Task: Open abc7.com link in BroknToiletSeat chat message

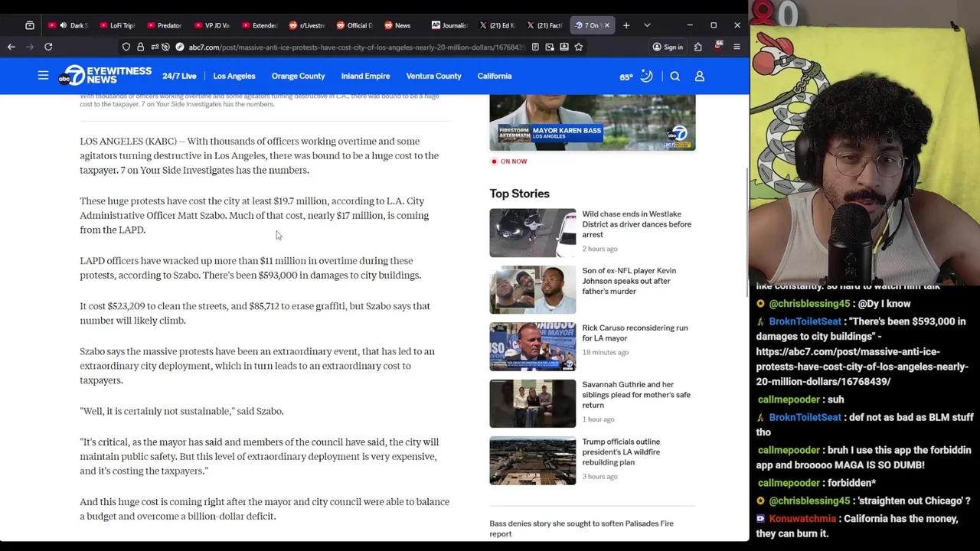Action: (x=862, y=366)
